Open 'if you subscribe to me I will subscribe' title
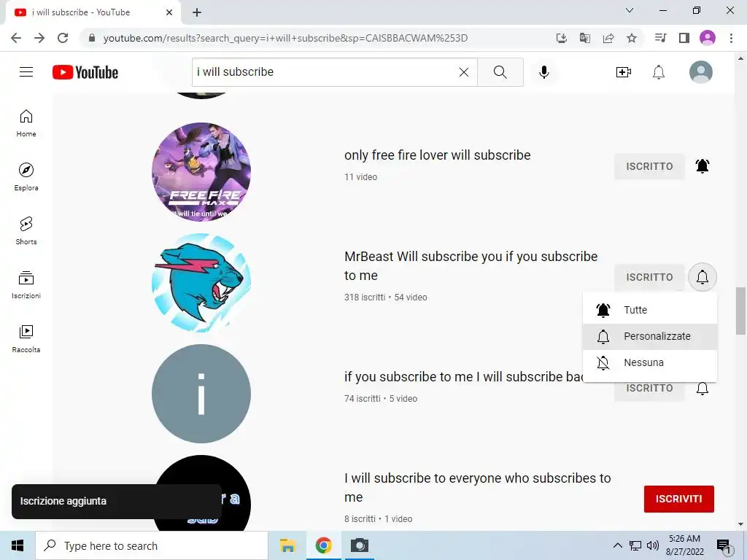This screenshot has height=560, width=747. [463, 377]
